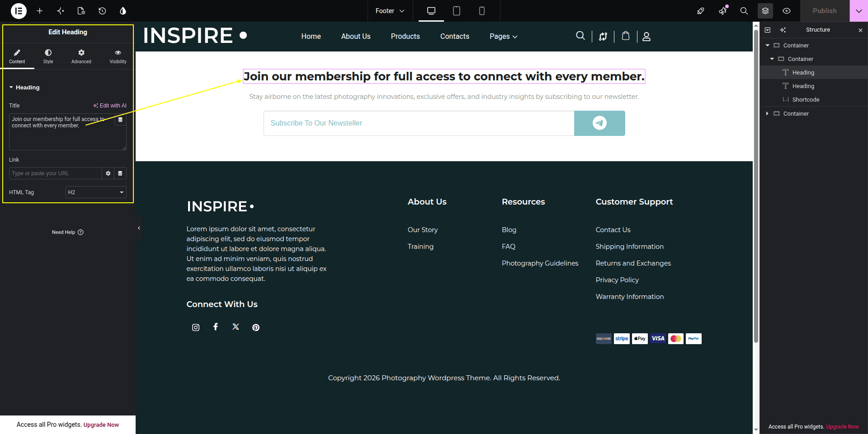This screenshot has width=868, height=434.
Task: Toggle the Structure layers icon
Action: tap(765, 11)
